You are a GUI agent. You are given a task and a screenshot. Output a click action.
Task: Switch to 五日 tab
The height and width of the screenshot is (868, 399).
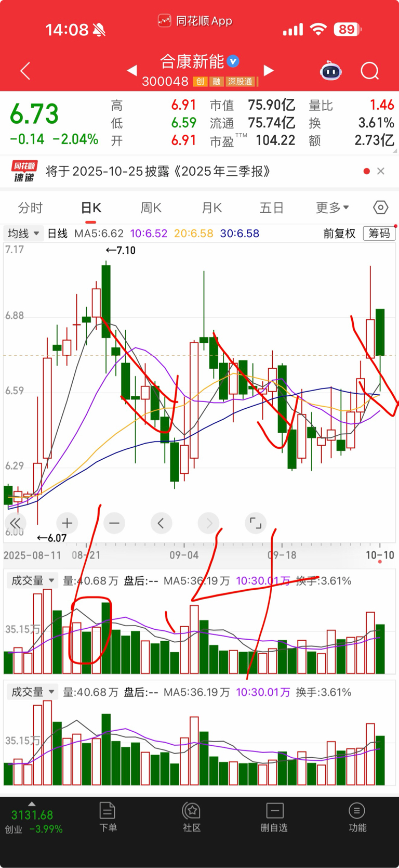(x=272, y=208)
